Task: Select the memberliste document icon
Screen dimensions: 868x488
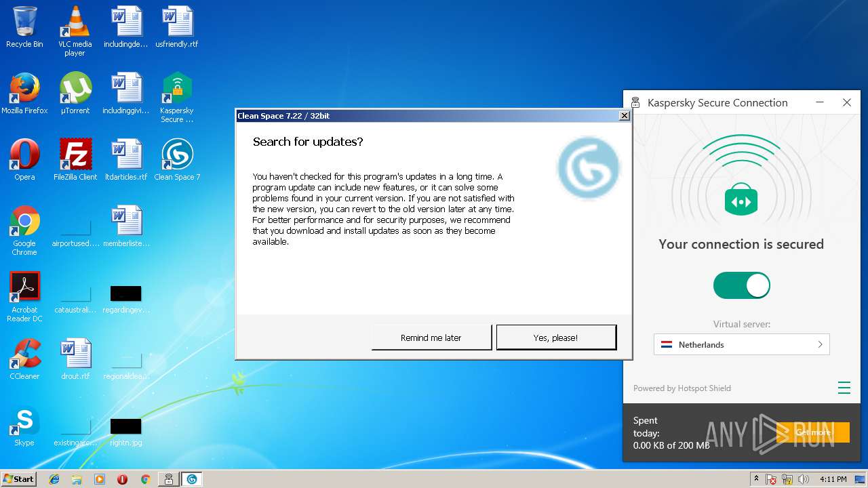Action: coord(126,226)
